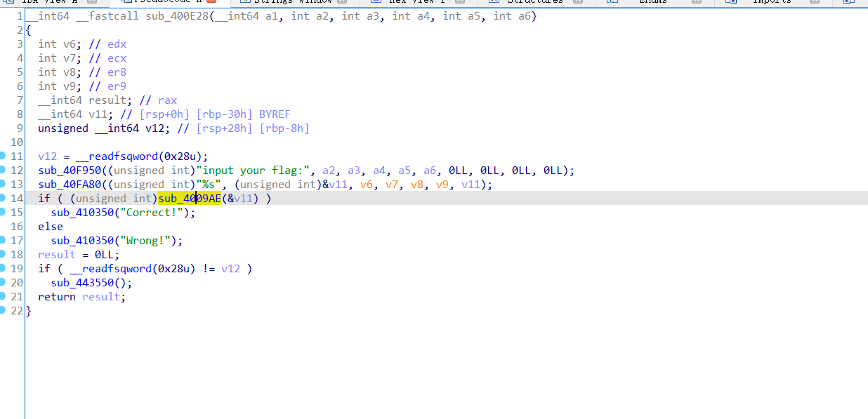
Task: Toggle the breakpoint marker on line 15
Action: (x=4, y=212)
